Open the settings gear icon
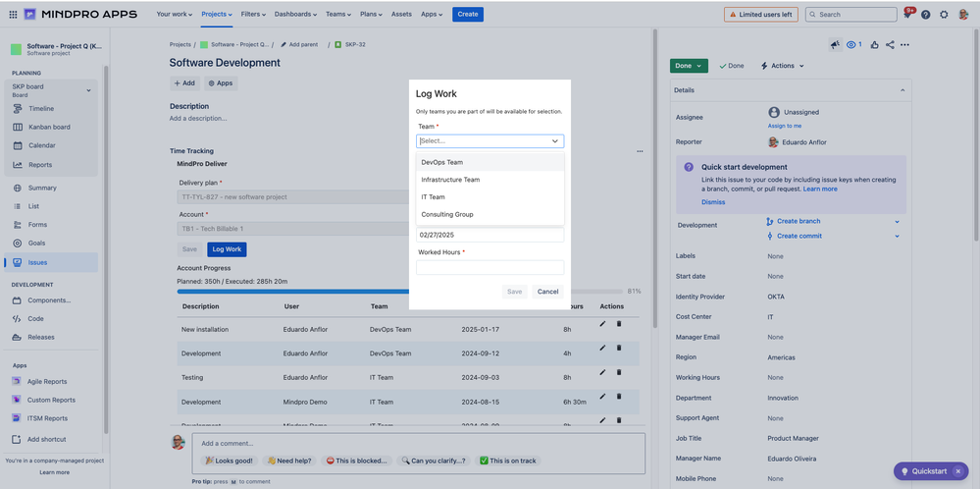This screenshot has width=980, height=489. point(944,15)
